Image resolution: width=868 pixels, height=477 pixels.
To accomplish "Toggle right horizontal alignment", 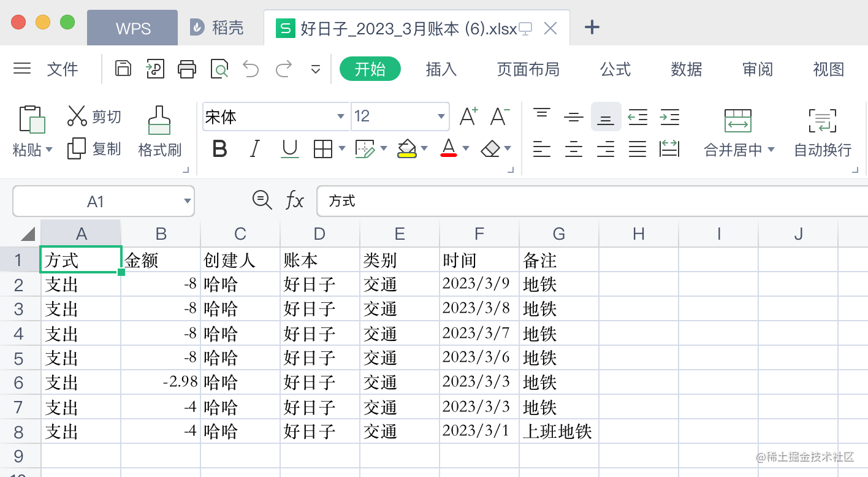I will point(606,148).
